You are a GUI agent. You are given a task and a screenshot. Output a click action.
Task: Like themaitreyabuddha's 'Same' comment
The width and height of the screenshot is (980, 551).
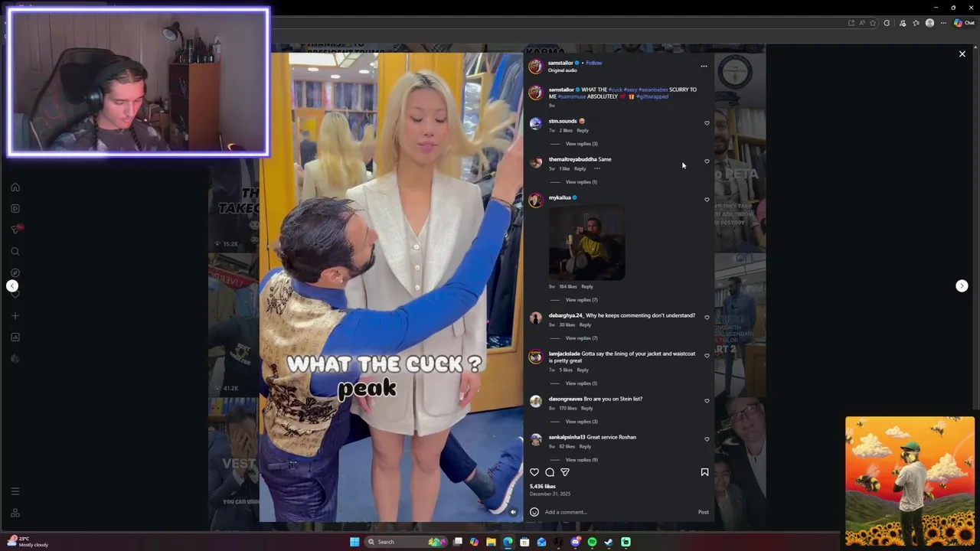[707, 161]
